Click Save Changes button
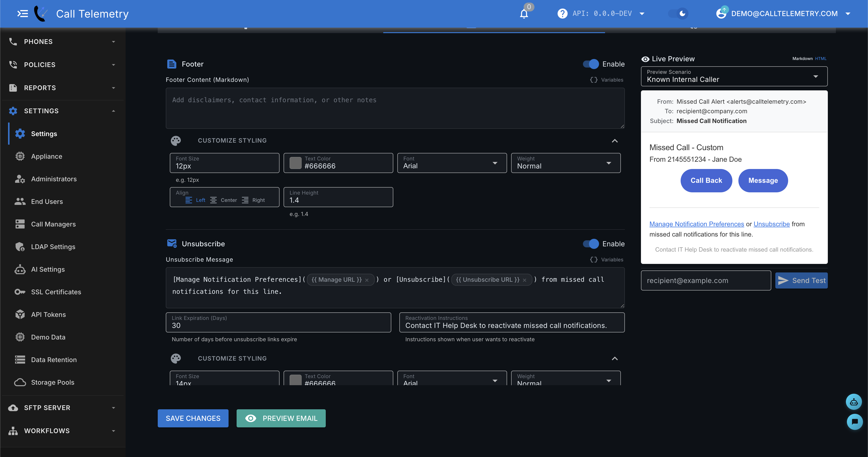Image resolution: width=868 pixels, height=457 pixels. pyautogui.click(x=193, y=418)
